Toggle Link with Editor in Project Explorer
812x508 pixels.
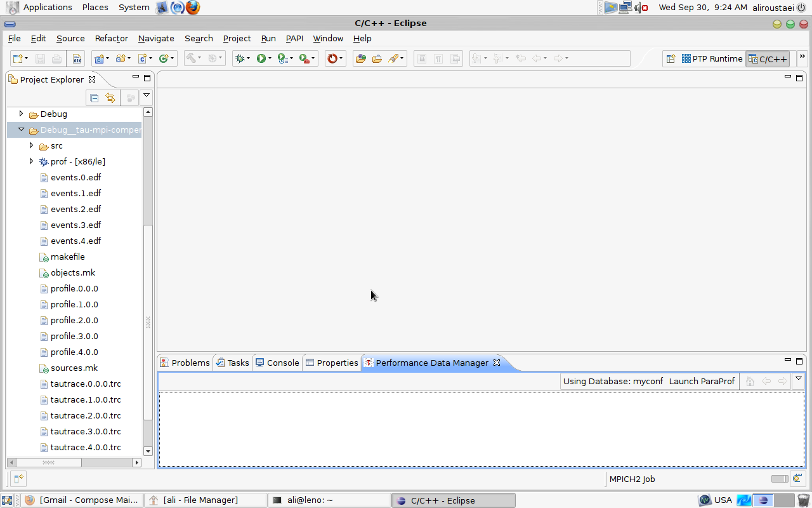(110, 98)
